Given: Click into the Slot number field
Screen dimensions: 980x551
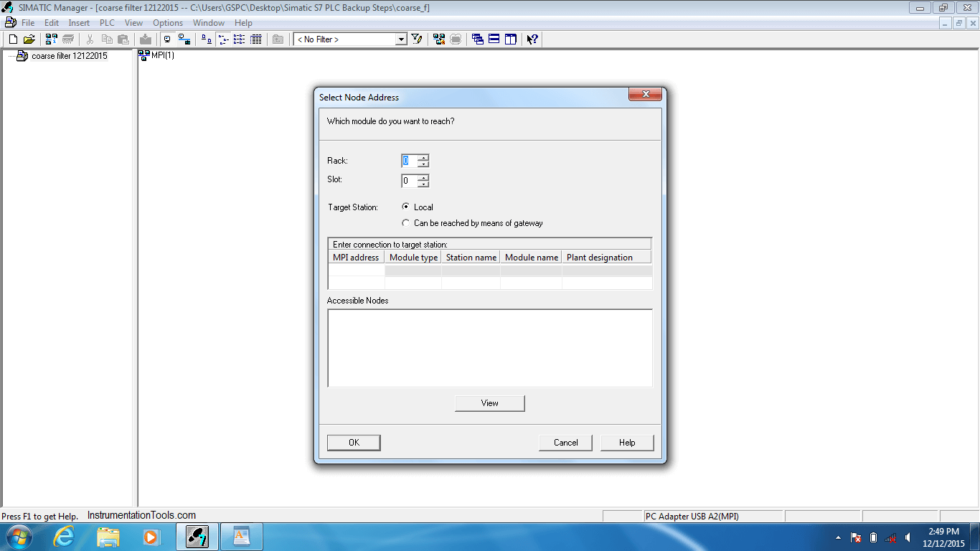Looking at the screenshot, I should coord(410,181).
